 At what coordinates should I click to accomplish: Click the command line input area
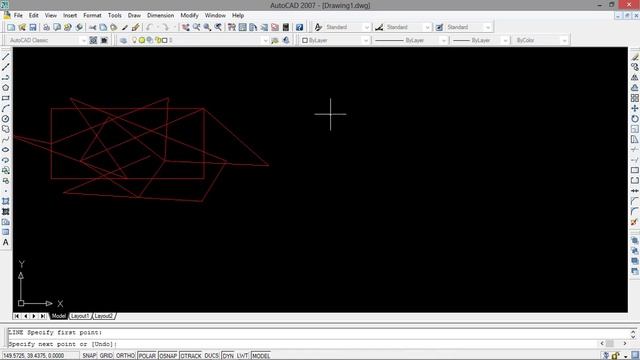(302, 344)
